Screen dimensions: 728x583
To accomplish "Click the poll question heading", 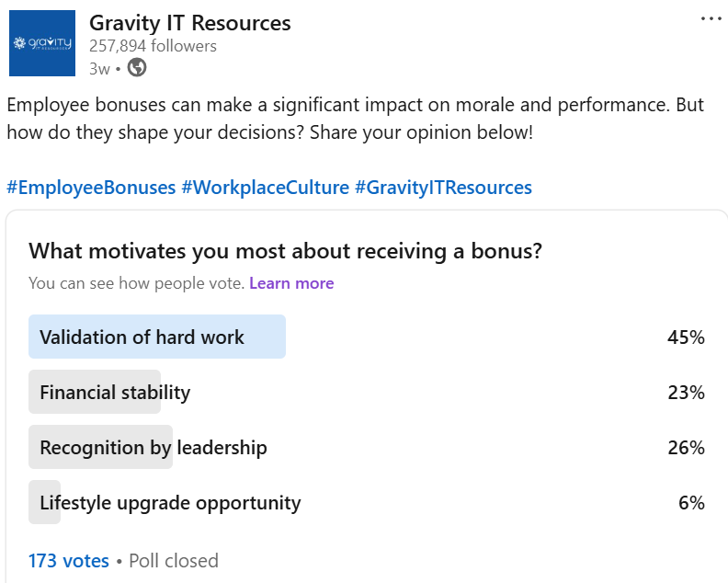I will [x=285, y=251].
